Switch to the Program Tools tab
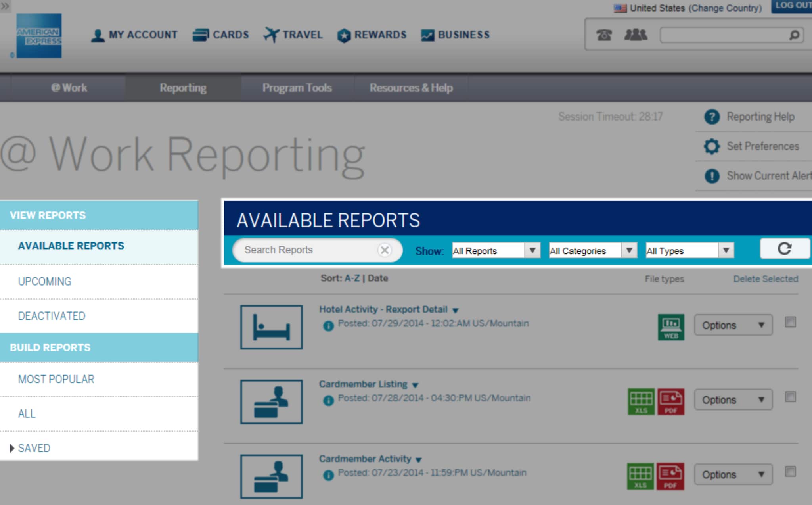Viewport: 812px width, 505px height. tap(297, 88)
